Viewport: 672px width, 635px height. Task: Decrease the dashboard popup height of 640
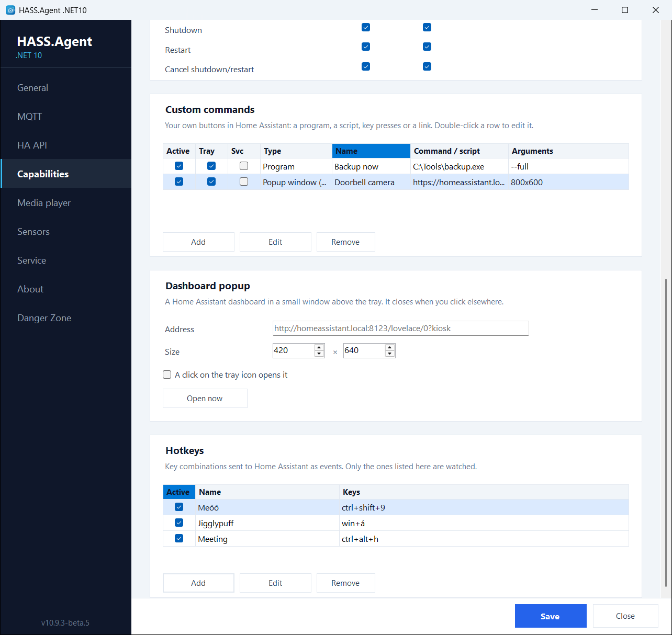[x=389, y=354]
